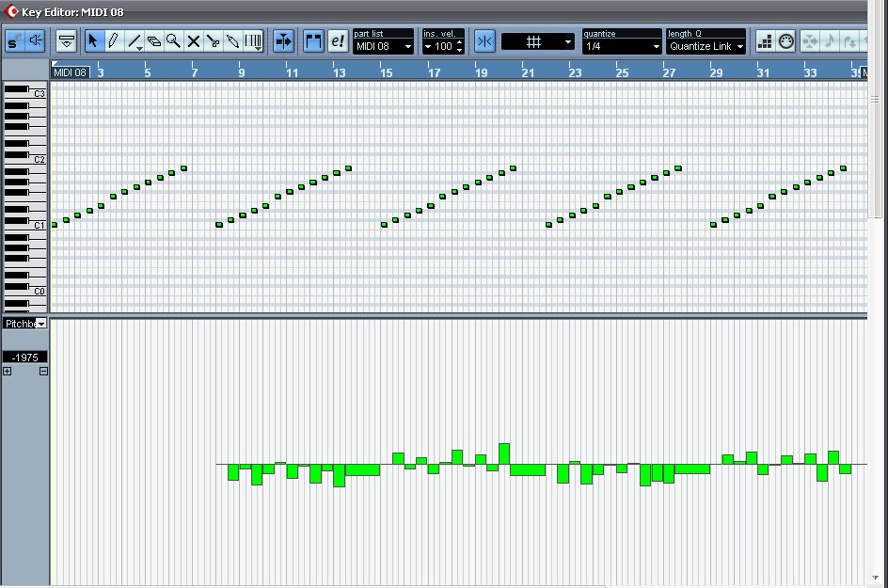888x588 pixels.
Task: Select the Draw pencil tool
Action: coord(113,41)
